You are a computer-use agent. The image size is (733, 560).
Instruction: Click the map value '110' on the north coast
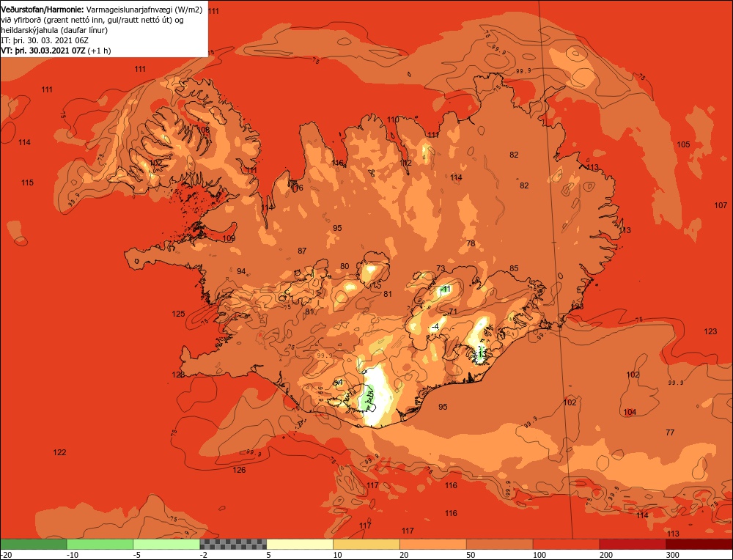point(393,119)
